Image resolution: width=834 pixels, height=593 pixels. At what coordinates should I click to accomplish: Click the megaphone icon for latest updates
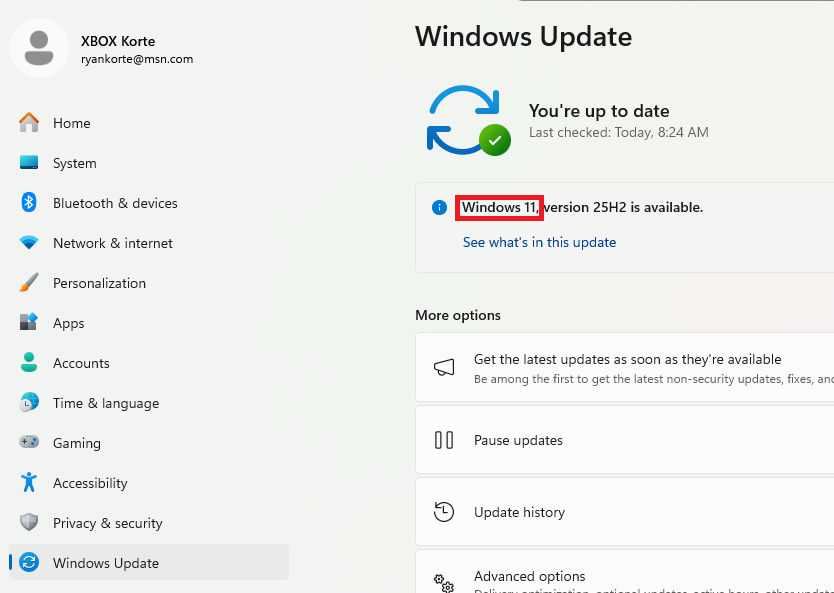pos(444,367)
